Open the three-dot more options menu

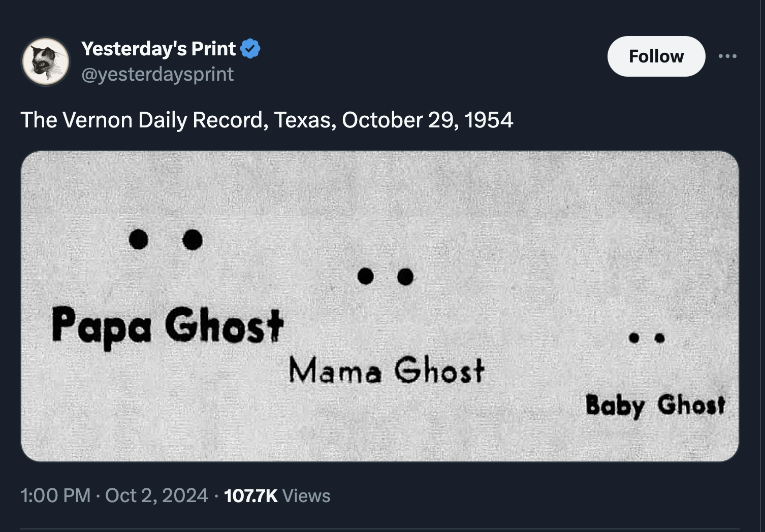click(x=727, y=56)
